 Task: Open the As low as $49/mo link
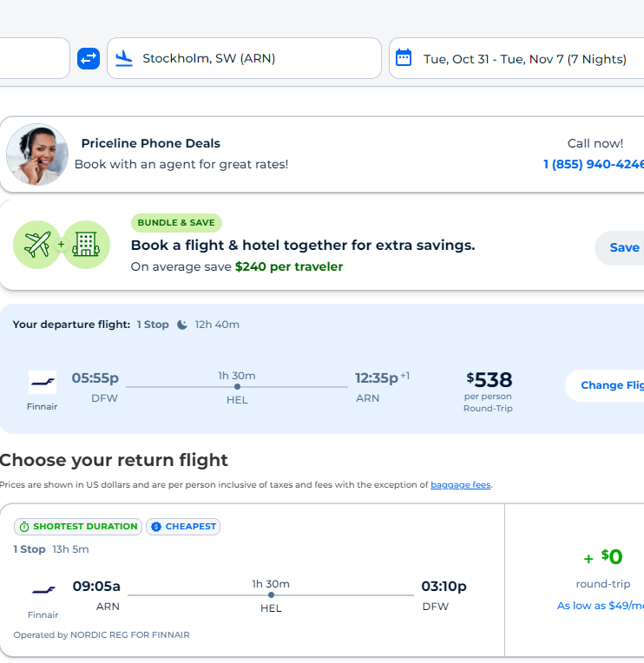(x=600, y=606)
